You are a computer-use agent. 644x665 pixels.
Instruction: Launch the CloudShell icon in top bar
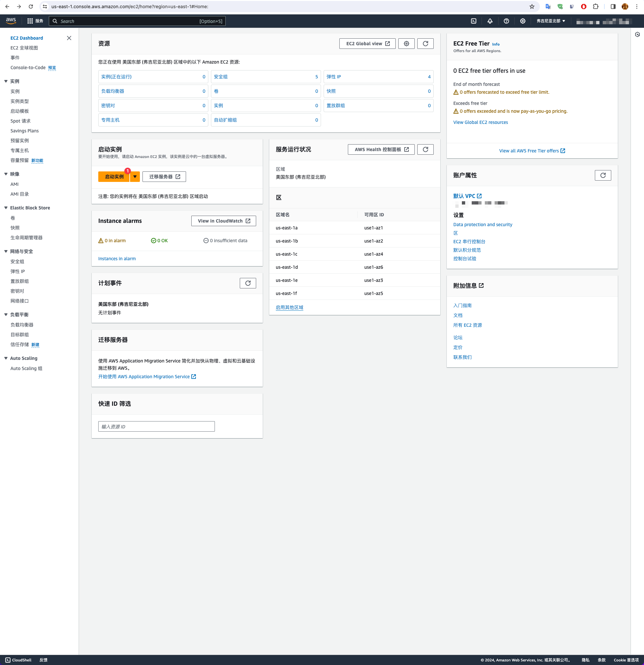click(x=474, y=21)
